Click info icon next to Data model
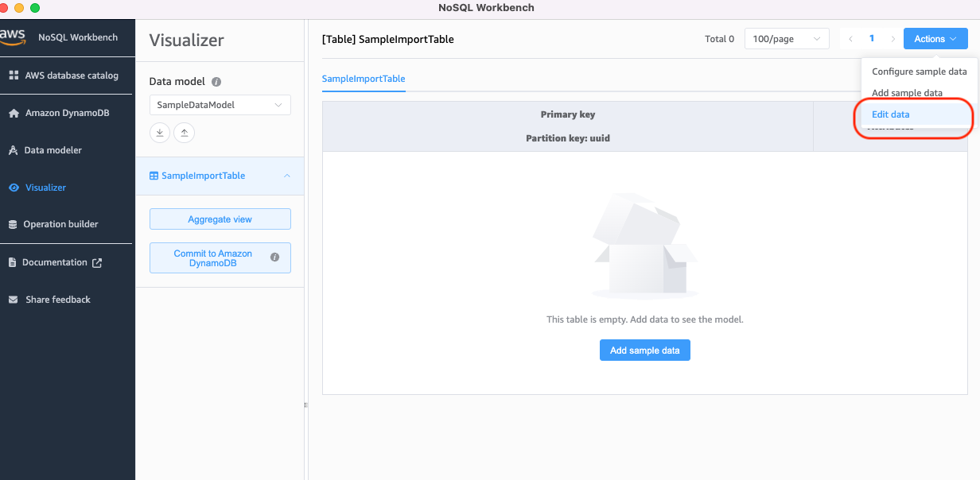980x480 pixels. click(216, 82)
